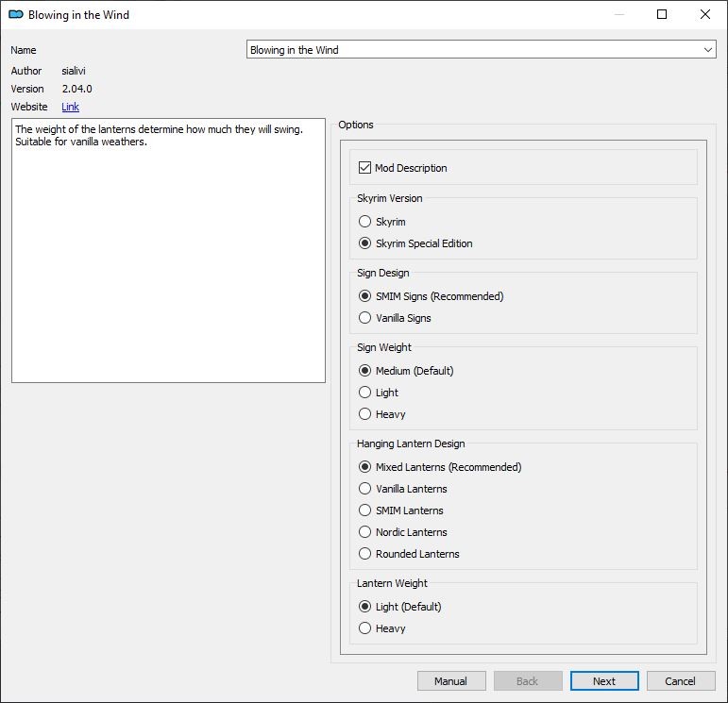Click the Manual button

(x=451, y=680)
